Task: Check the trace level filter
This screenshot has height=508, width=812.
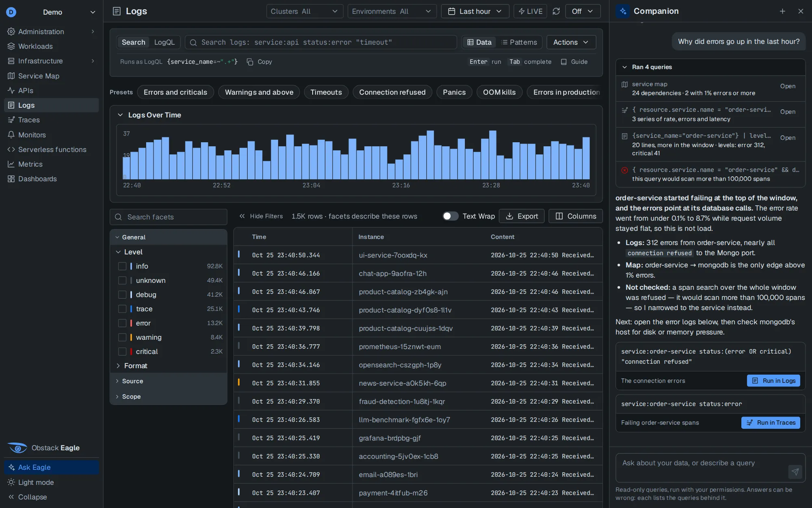Action: 122,309
